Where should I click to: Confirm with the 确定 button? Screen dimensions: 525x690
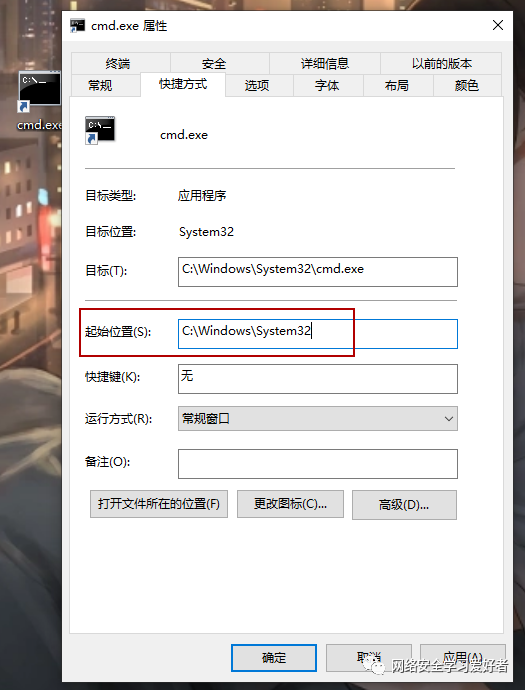274,658
